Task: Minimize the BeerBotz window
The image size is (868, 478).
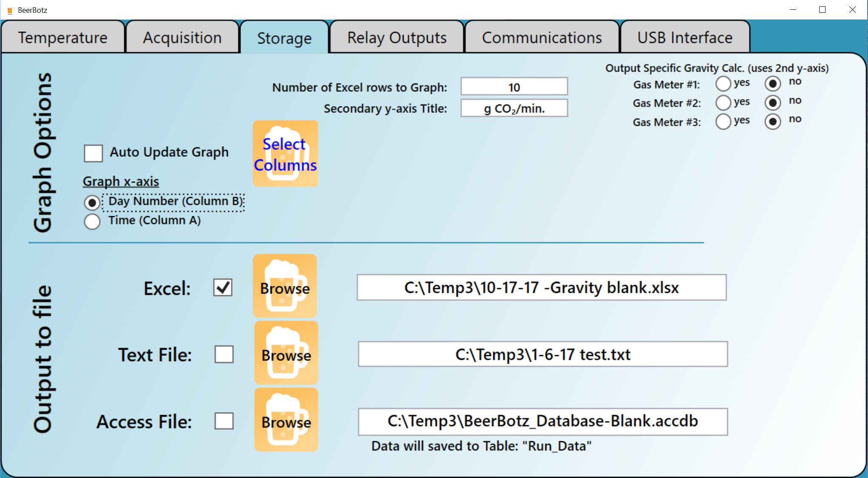Action: [x=793, y=10]
